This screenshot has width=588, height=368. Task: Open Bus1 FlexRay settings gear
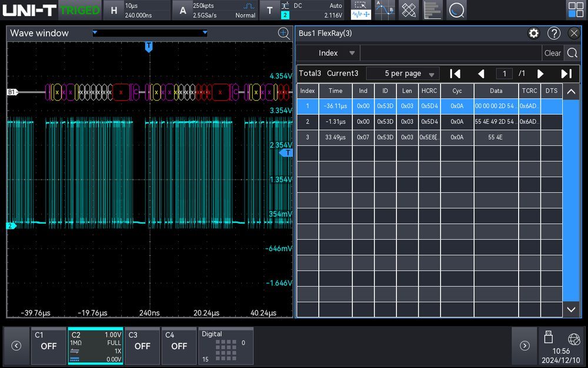[533, 34]
